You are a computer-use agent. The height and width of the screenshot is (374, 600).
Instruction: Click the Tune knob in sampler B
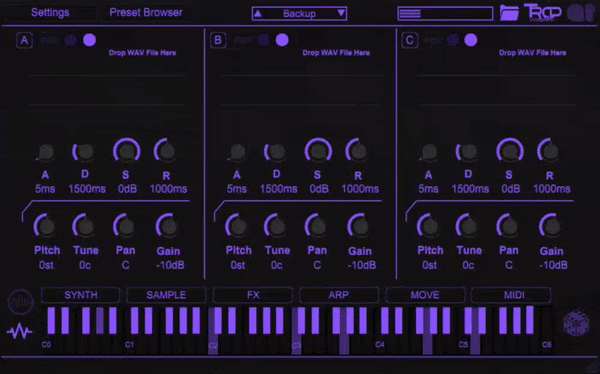coord(277,226)
